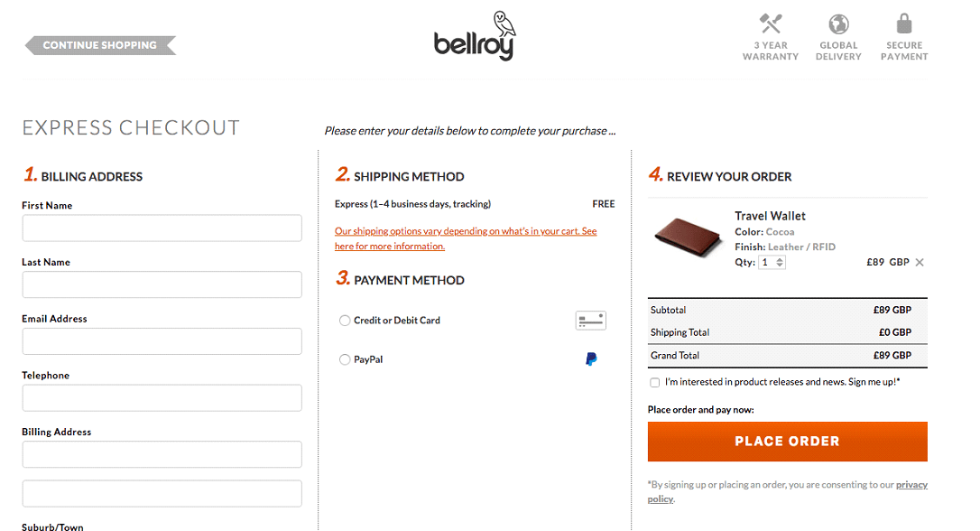Increase Qty using the stepper up arrow
This screenshot has width=980, height=531.
pyautogui.click(x=780, y=259)
